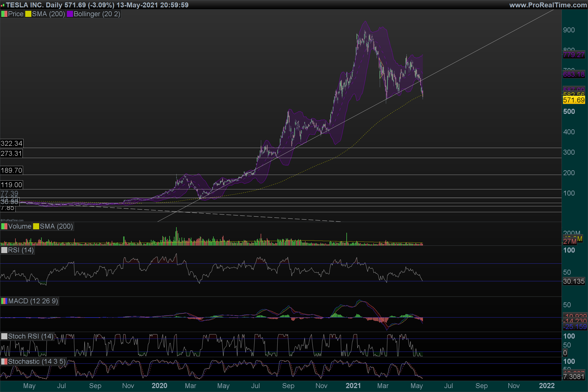Click the ProRealTime.com copyright link
588x392 pixels.
pos(12,220)
